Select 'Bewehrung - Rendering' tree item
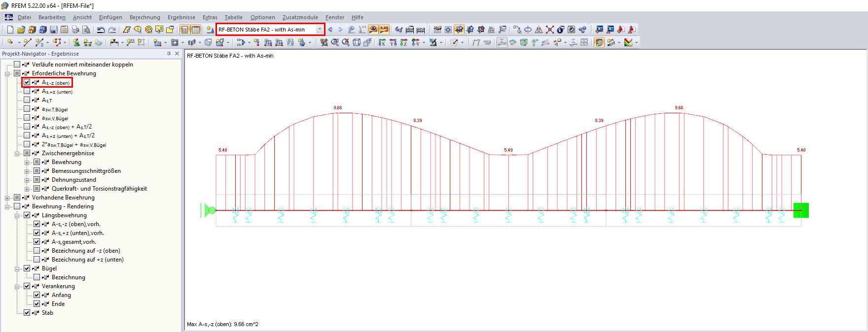Screen dimensions: 868x332 [63, 206]
